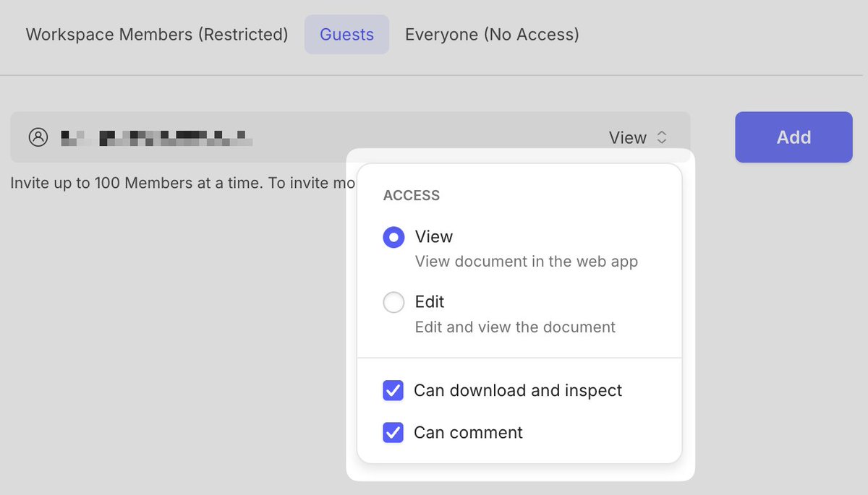868x495 pixels.
Task: Click the 'Edit and view the document' description
Action: 515,327
